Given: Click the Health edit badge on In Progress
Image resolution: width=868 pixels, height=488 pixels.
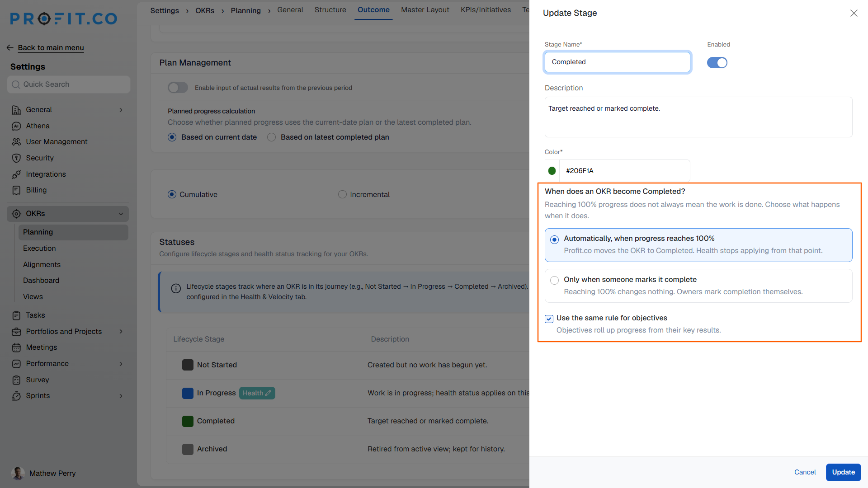Looking at the screenshot, I should (257, 393).
